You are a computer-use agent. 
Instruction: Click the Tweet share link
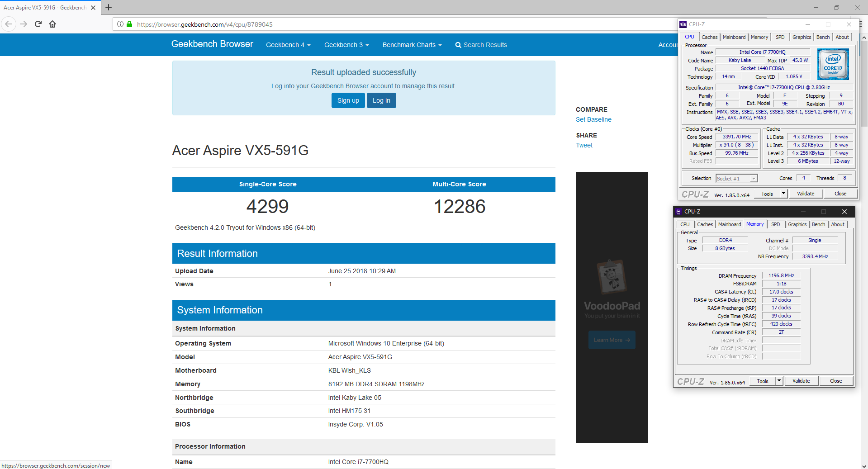click(x=584, y=145)
